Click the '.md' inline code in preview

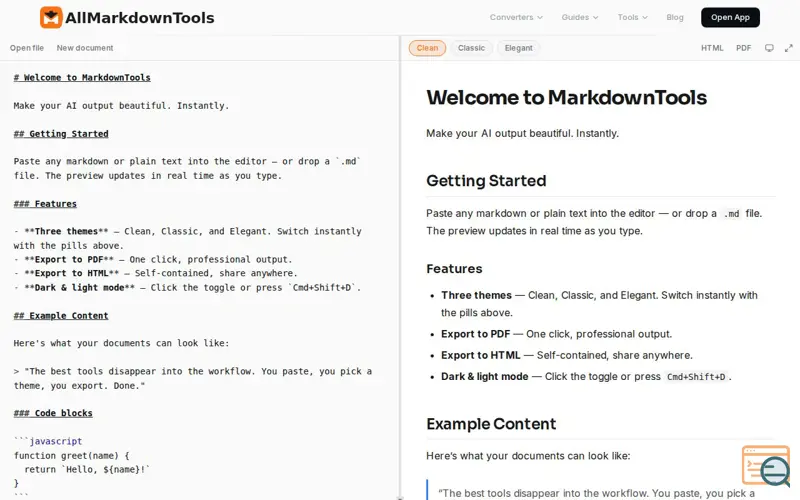[731, 214]
